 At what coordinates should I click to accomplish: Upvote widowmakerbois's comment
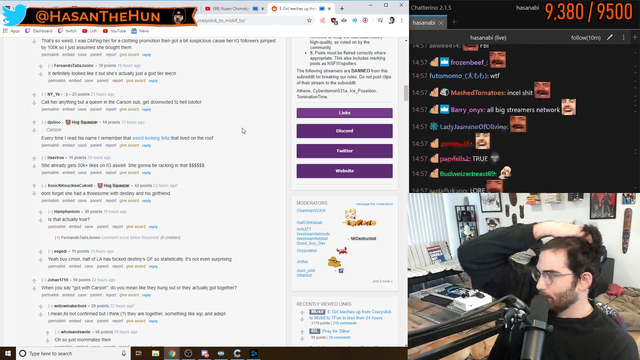coord(41,307)
